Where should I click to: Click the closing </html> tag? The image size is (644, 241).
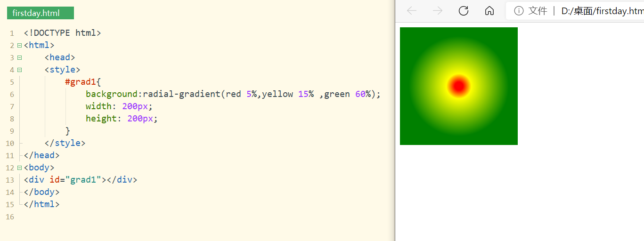[x=42, y=204]
